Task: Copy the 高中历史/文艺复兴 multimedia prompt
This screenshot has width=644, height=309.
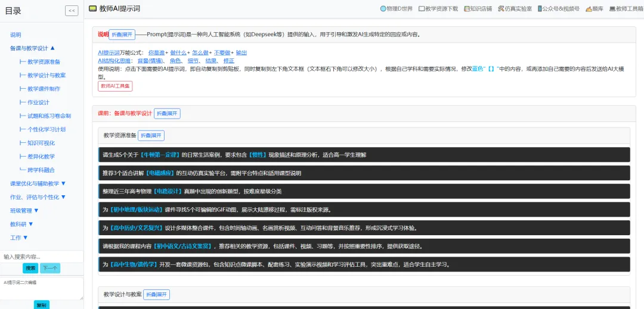Action: point(364,228)
